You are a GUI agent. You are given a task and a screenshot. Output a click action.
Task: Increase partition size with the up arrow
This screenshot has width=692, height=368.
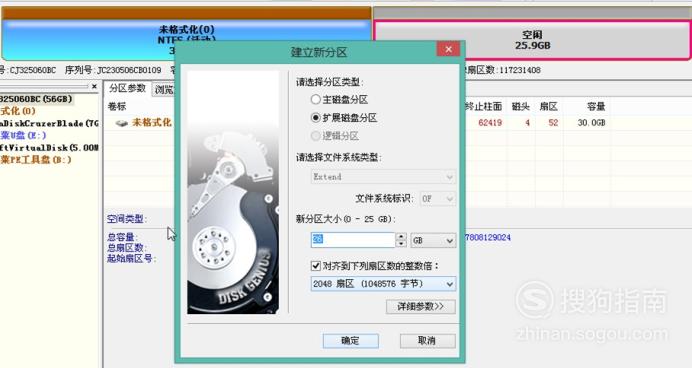click(401, 237)
